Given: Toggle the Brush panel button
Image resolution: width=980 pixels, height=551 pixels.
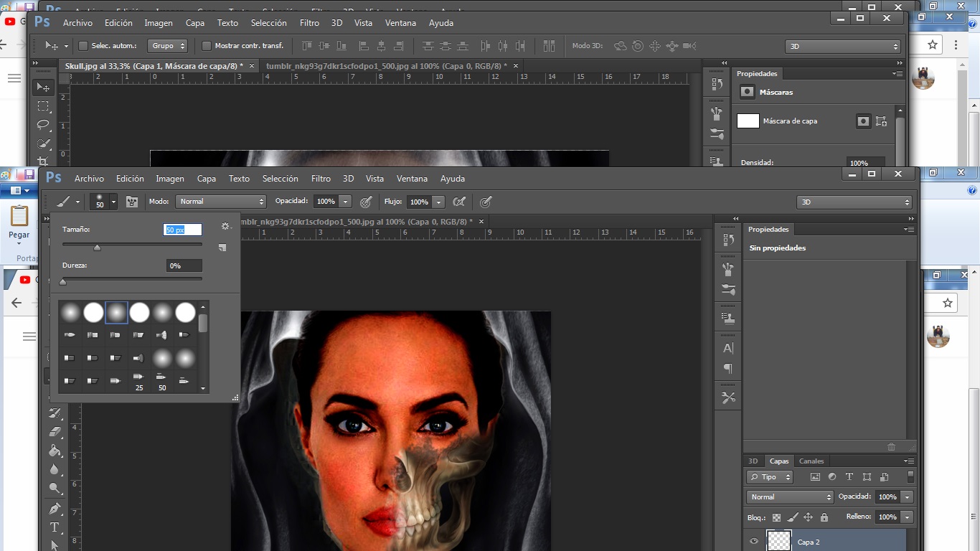Looking at the screenshot, I should coord(132,202).
